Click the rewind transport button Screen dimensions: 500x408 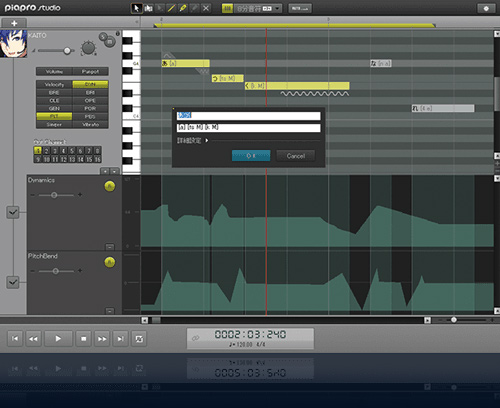[x=33, y=339]
